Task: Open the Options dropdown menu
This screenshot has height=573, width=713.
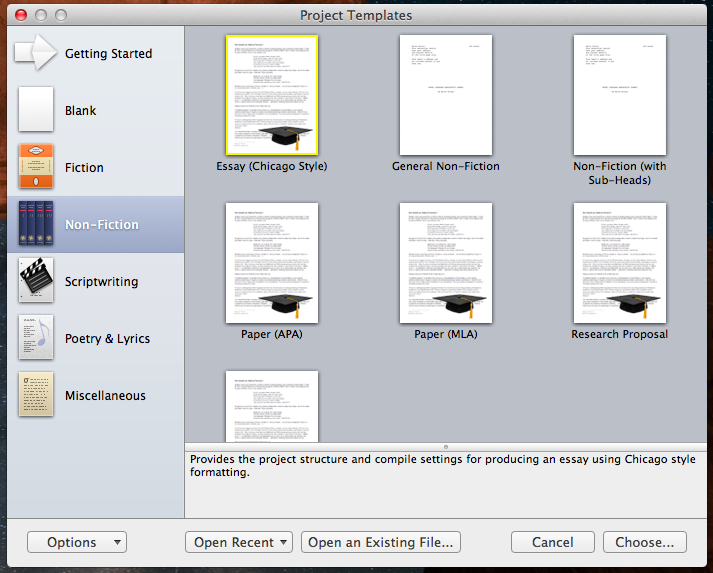Action: pos(76,542)
